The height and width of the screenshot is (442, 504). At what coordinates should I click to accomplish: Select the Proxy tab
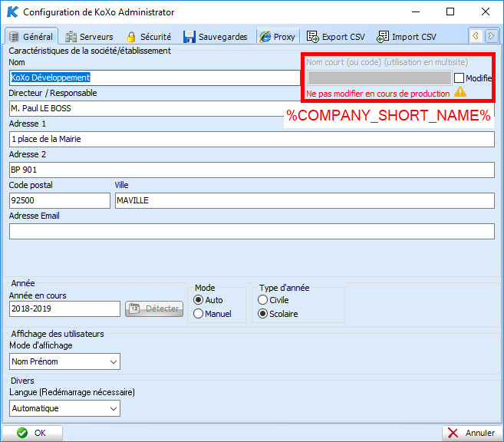click(278, 37)
